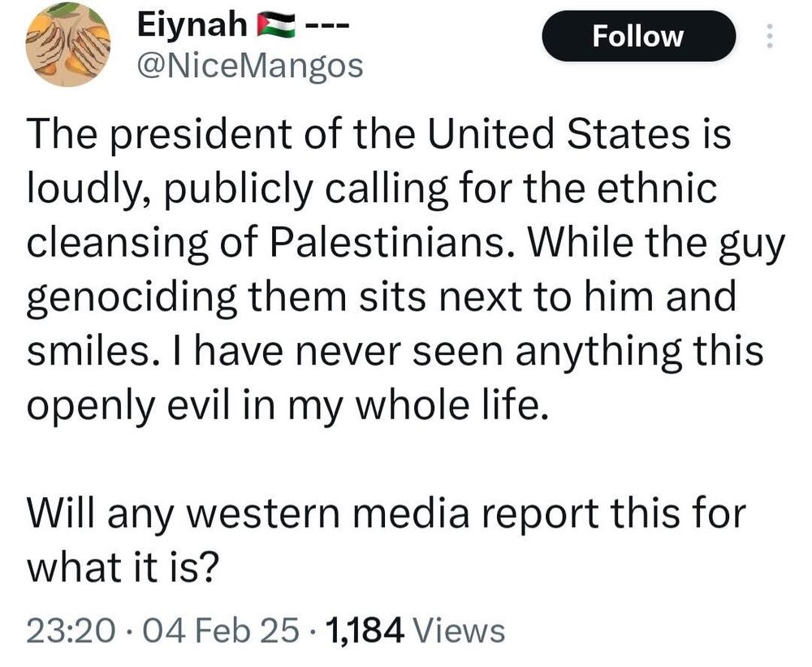The width and height of the screenshot is (812, 667).
Task: Click the line "Will any western media report"
Action: point(387,513)
